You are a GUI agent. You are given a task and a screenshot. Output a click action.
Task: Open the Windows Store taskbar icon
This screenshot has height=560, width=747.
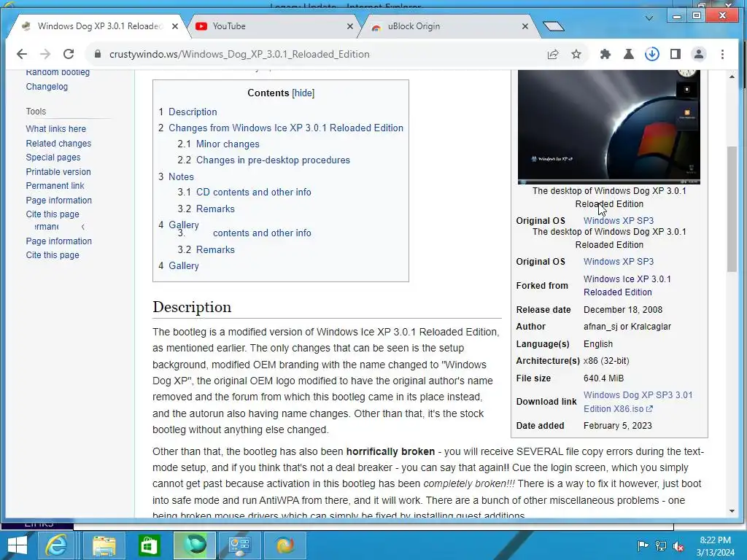point(149,545)
